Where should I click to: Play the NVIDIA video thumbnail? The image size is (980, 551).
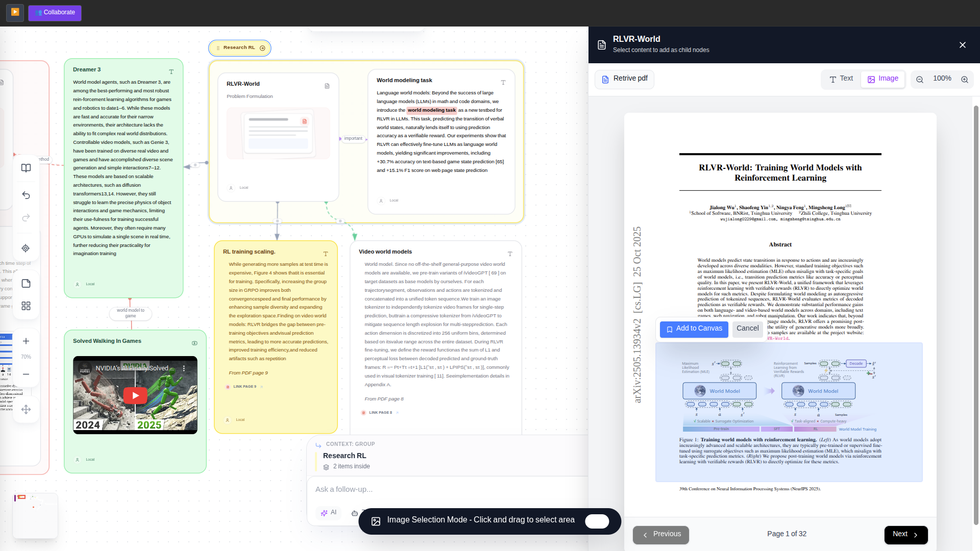tap(135, 395)
